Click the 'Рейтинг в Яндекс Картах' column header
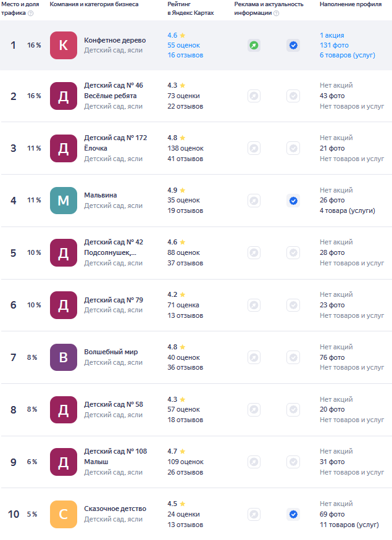Screen dimensions: 392x540 click(191, 8)
